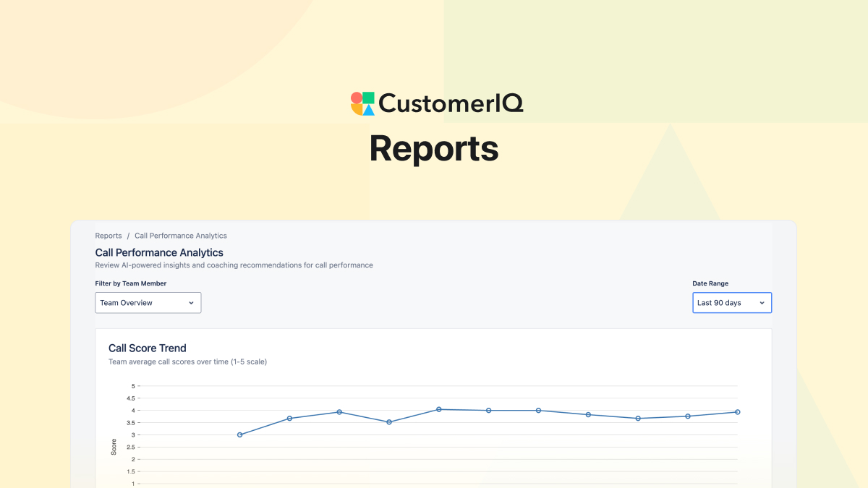868x488 pixels.
Task: Click the Call Performance Analytics page heading
Action: tap(159, 252)
